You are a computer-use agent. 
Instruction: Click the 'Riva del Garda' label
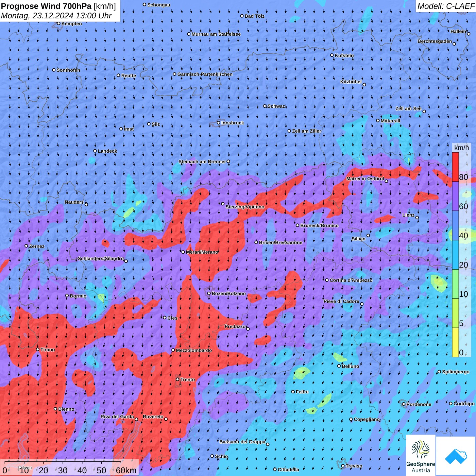[x=117, y=417]
